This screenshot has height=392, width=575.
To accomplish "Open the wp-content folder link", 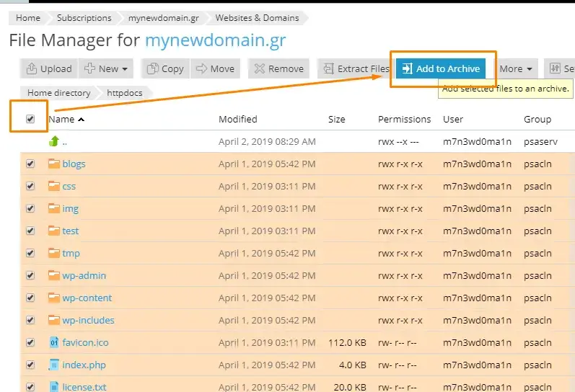I will click(x=87, y=298).
